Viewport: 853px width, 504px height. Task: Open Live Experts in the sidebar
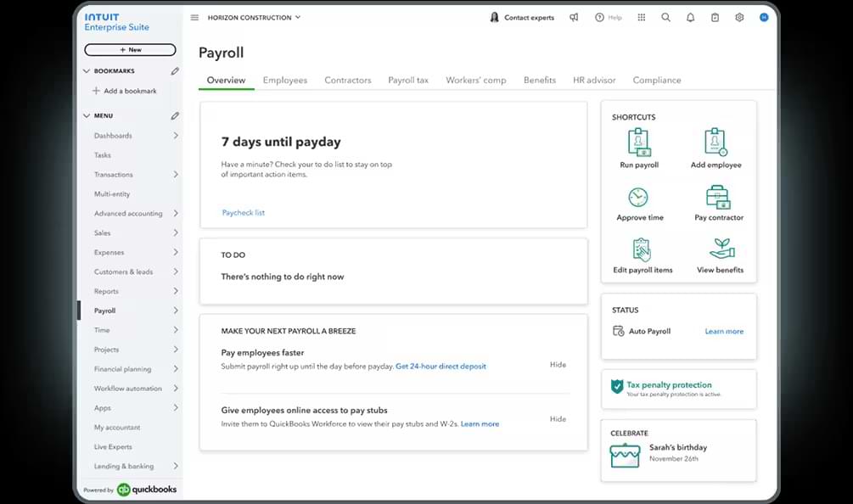coord(113,447)
